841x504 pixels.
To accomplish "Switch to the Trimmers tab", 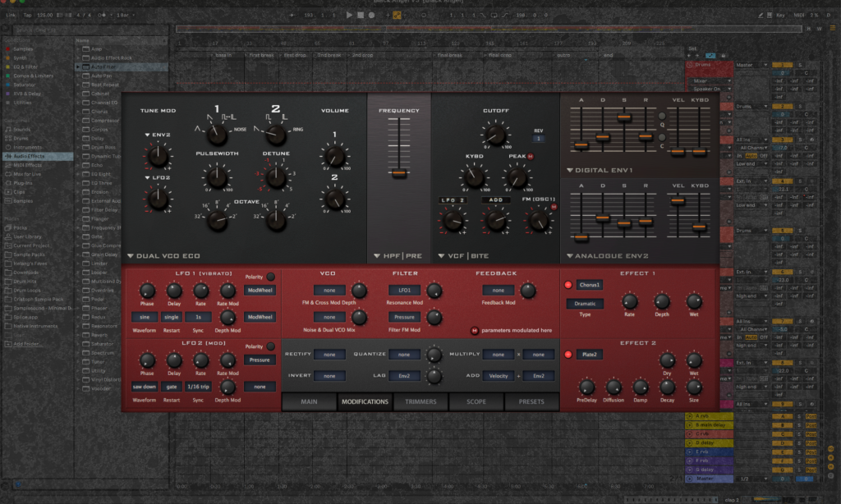I will click(420, 402).
